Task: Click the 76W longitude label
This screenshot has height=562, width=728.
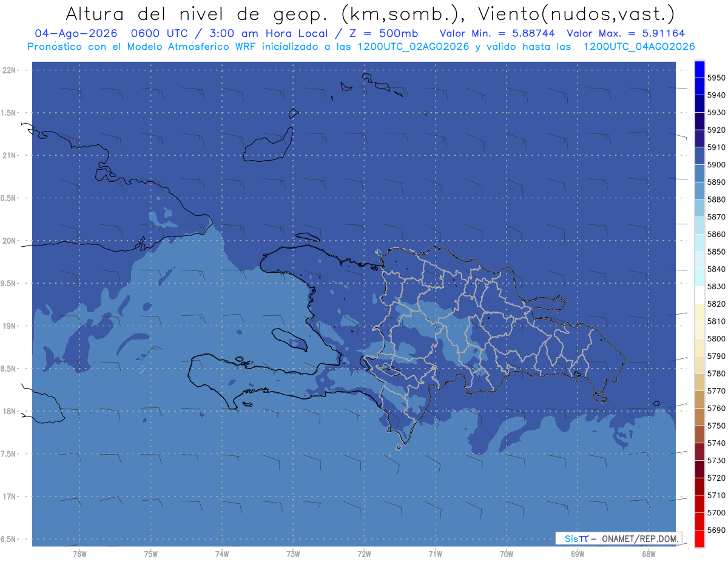Action: 79,554
